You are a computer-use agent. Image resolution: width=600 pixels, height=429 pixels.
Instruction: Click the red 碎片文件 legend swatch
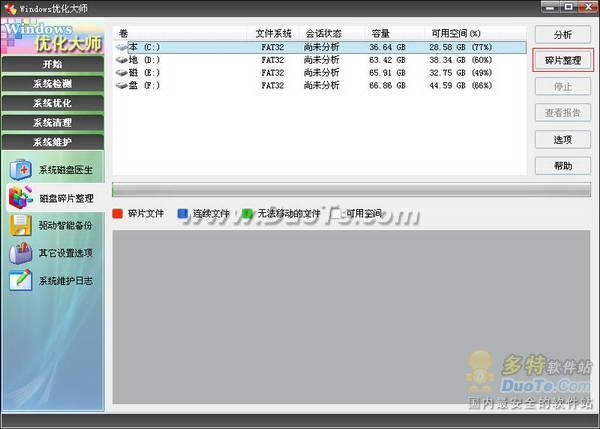pos(117,214)
